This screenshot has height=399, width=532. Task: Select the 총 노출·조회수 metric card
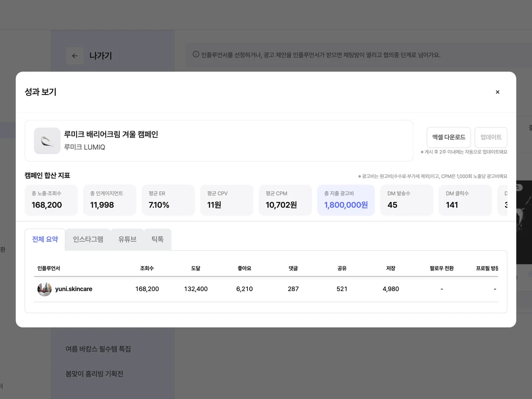click(x=51, y=200)
